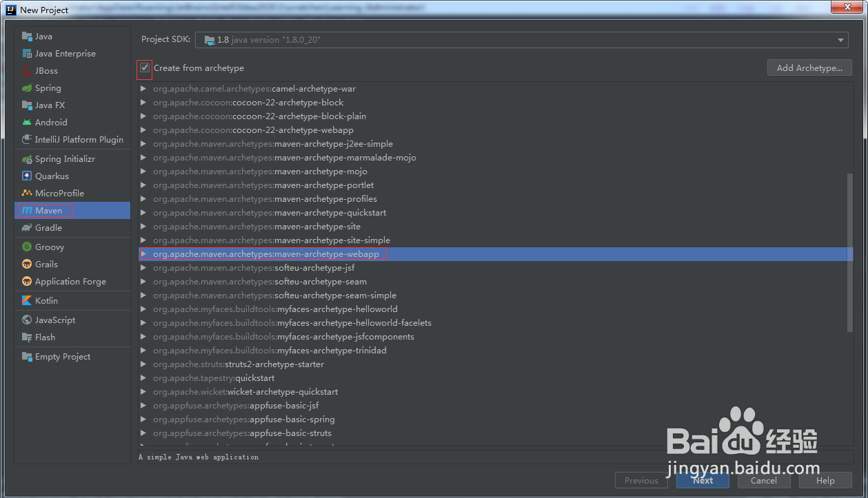Select the Kotlin project type label

(47, 301)
